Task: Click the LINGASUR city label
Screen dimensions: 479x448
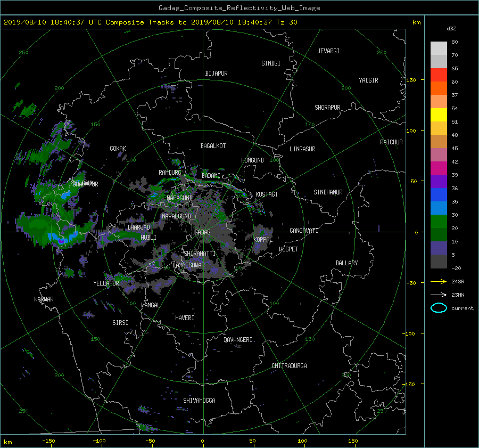Action: click(x=302, y=149)
